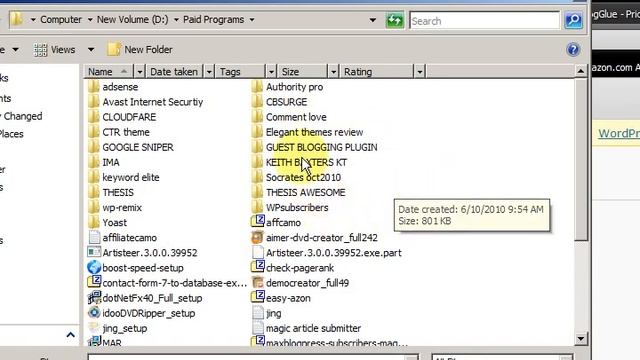Expand the Tags column dropdown
Viewport: 640px width, 360px height.
coord(271,72)
